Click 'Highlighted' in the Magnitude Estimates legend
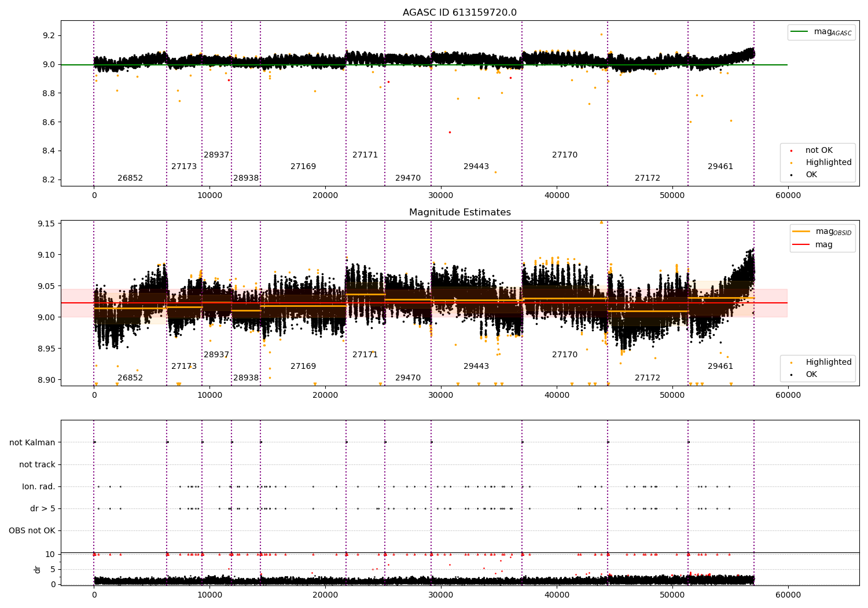Screen dimensions: 868x608 click(829, 362)
